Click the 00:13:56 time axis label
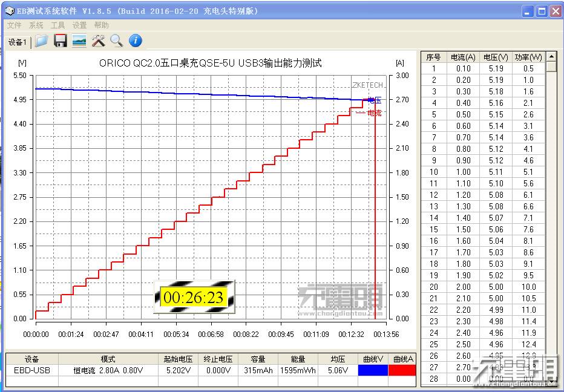 click(386, 335)
